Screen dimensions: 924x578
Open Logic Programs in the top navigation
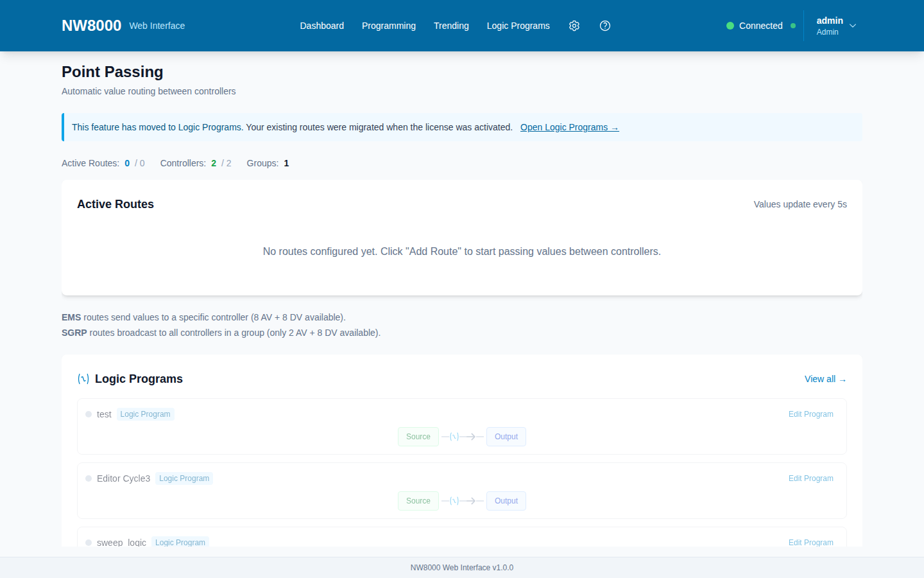pos(518,26)
